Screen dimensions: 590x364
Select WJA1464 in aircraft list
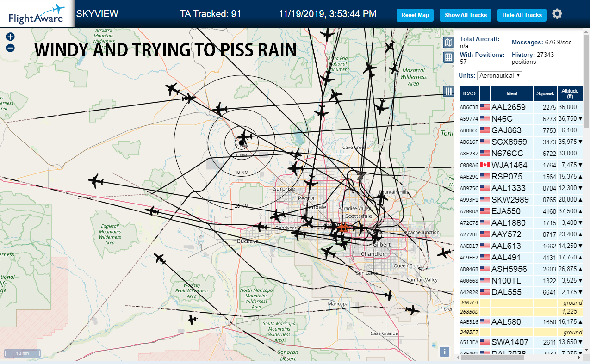point(521,165)
